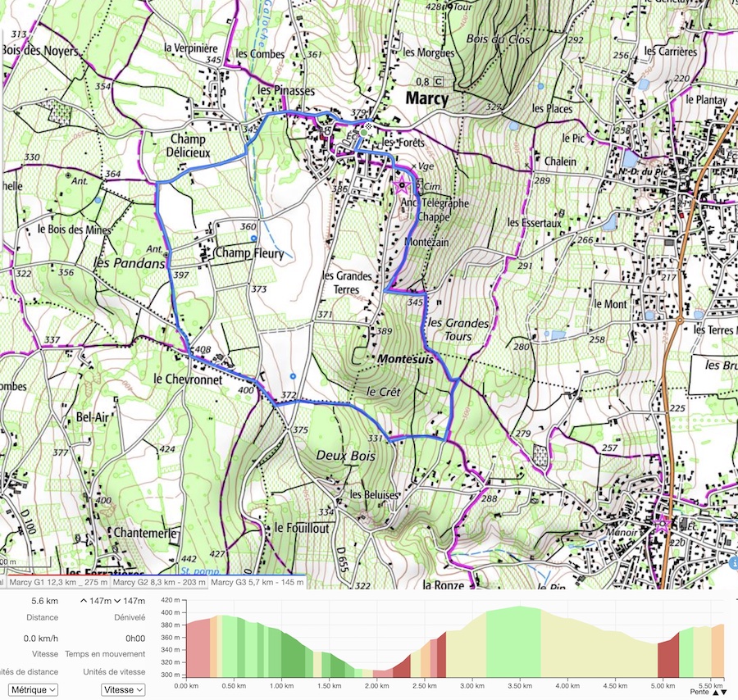This screenshot has height=700, width=738.
Task: Click the le Fouillout place label
Action: pos(302,528)
